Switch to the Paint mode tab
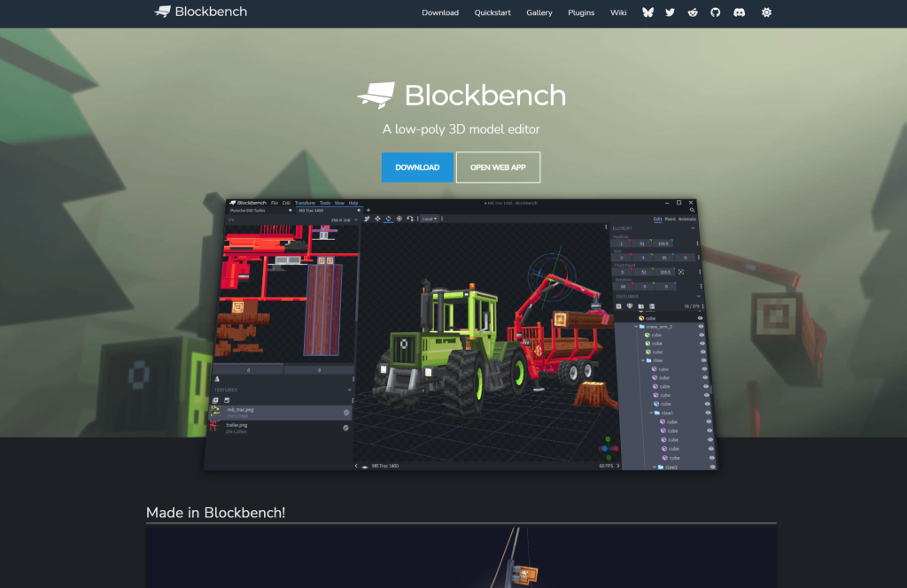 [x=671, y=219]
